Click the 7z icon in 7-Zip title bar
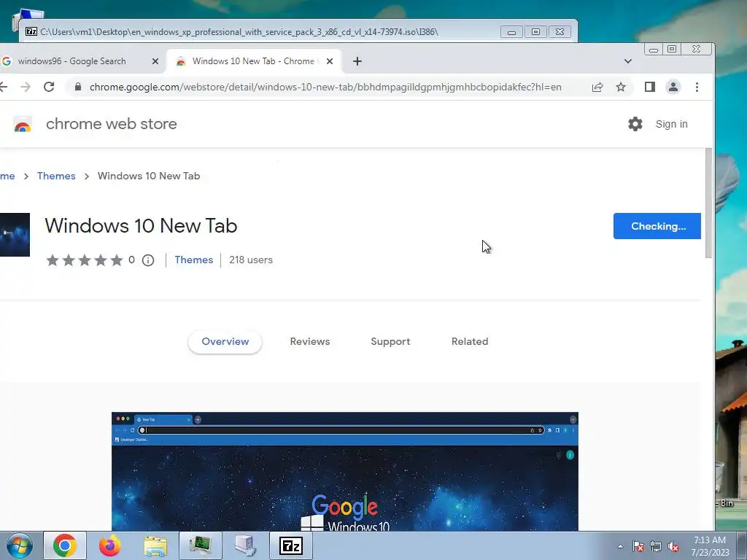The width and height of the screenshot is (747, 560). (x=31, y=32)
